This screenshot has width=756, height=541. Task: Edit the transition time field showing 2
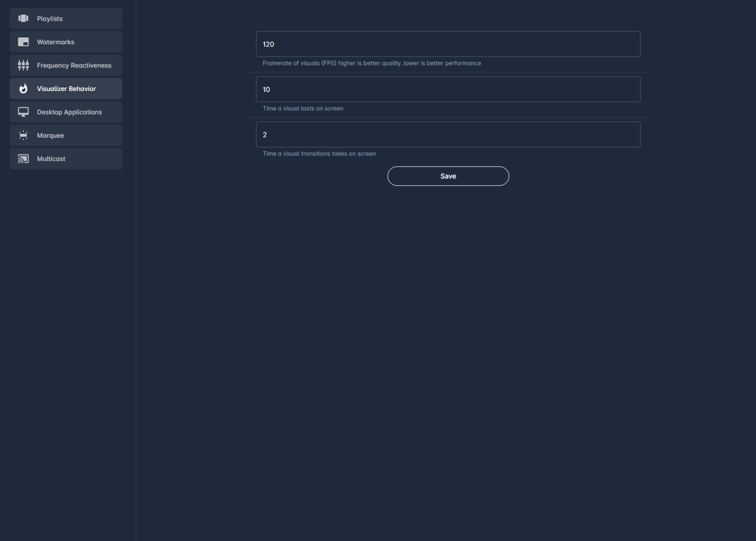[x=448, y=135]
